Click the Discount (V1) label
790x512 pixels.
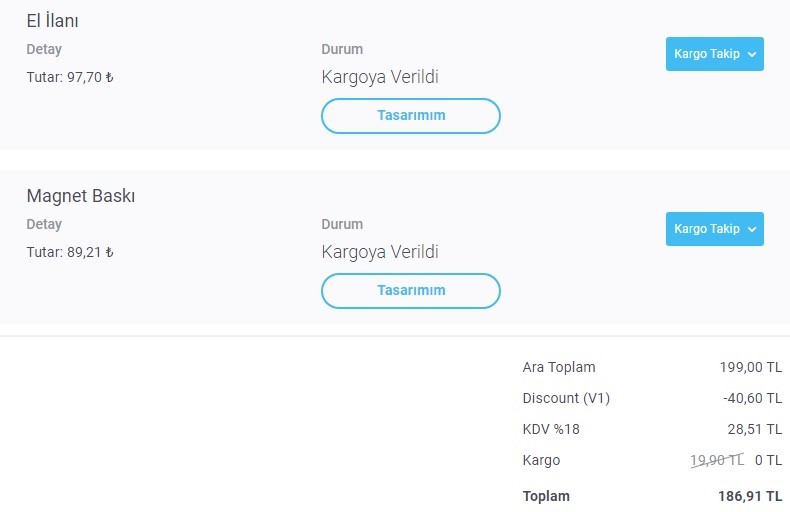click(x=566, y=398)
